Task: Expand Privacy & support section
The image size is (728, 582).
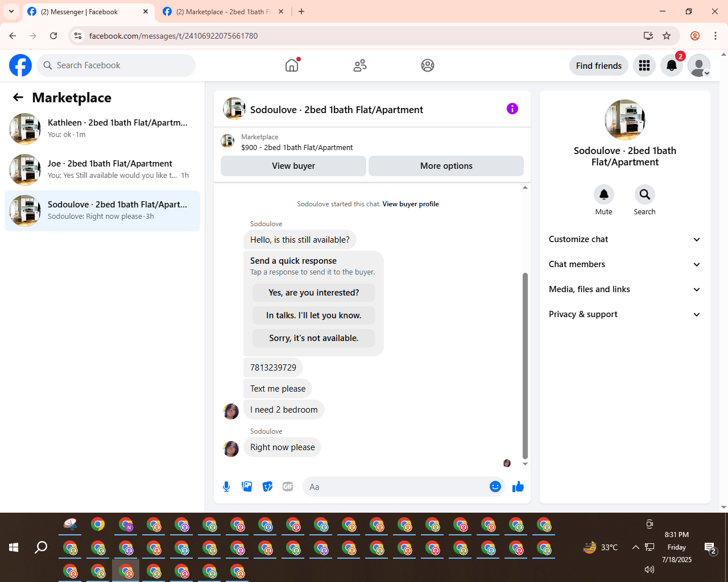Action: click(625, 314)
